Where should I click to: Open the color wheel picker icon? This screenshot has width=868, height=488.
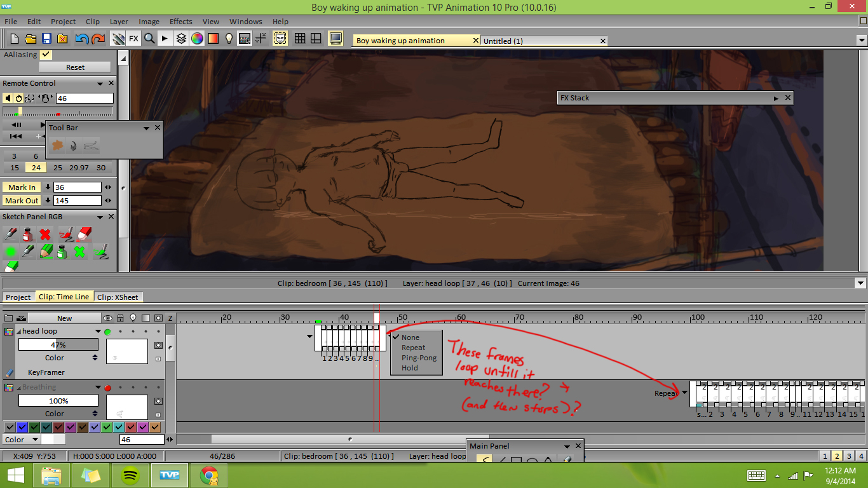(x=197, y=39)
